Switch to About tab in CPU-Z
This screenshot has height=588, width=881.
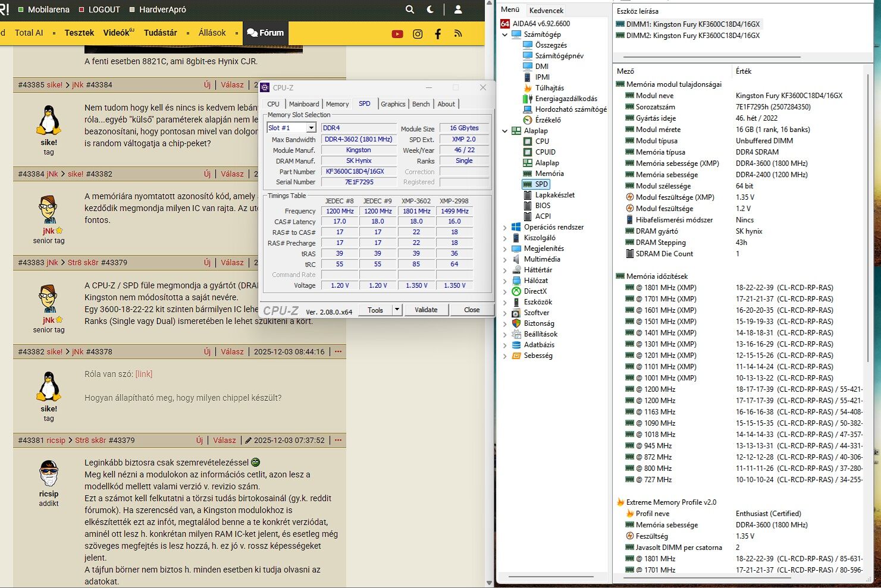pos(446,104)
